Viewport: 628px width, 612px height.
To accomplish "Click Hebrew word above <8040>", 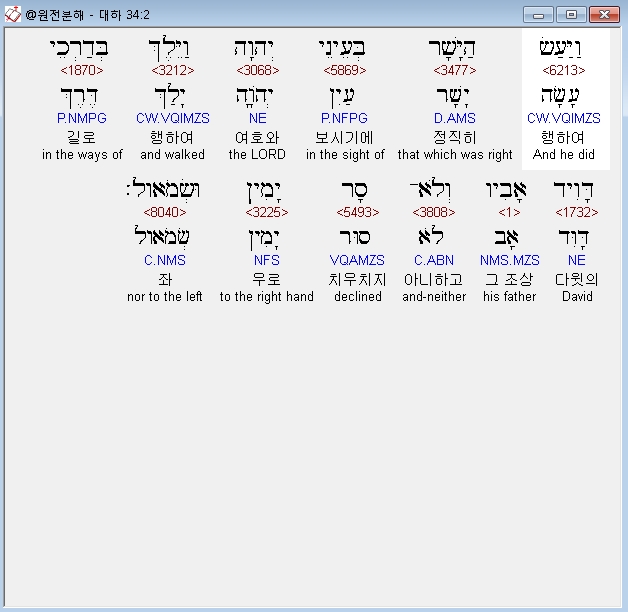I will (163, 188).
